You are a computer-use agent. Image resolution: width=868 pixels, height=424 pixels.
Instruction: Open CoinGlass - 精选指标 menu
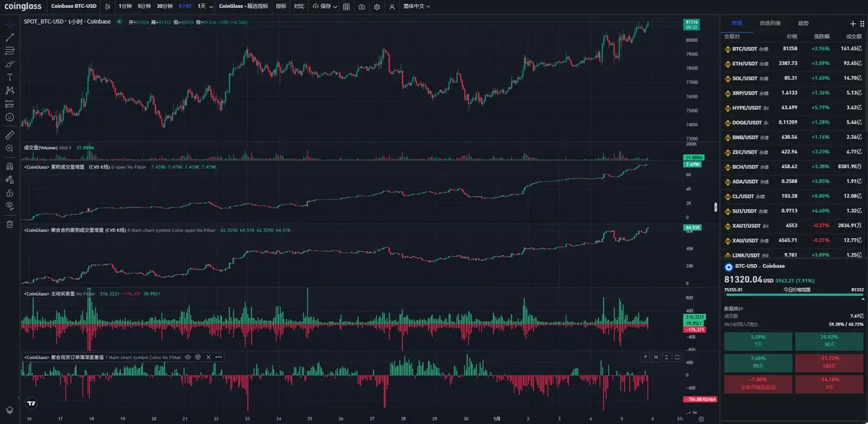(243, 6)
